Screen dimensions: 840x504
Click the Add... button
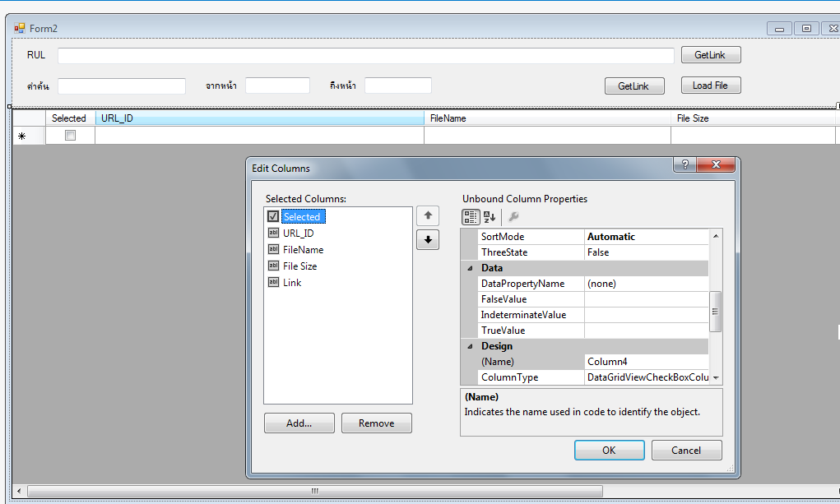[x=299, y=423]
